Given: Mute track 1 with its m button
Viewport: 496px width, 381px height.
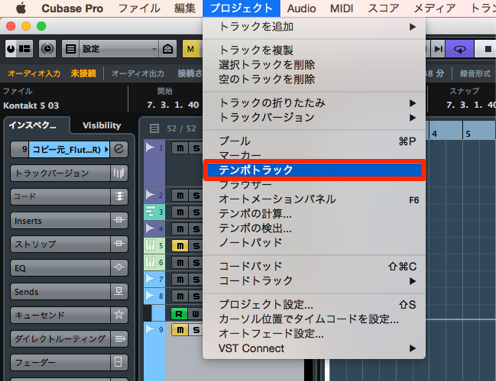Looking at the screenshot, I should (180, 148).
